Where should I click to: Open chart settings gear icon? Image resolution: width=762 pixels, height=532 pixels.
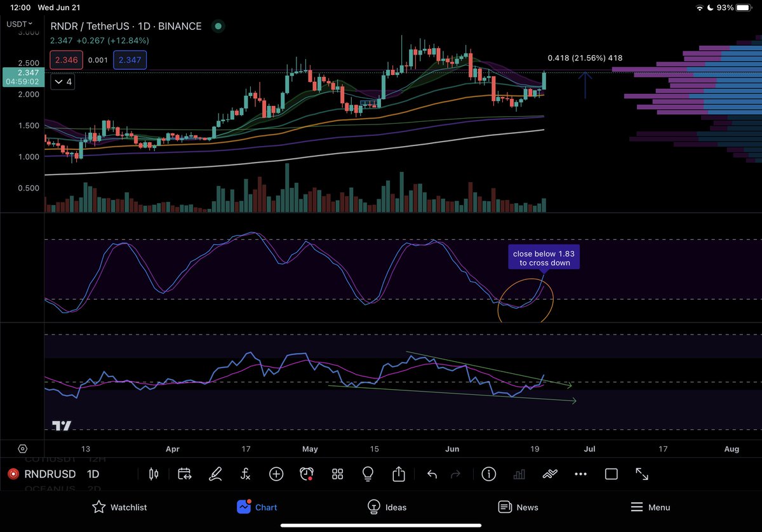23,448
